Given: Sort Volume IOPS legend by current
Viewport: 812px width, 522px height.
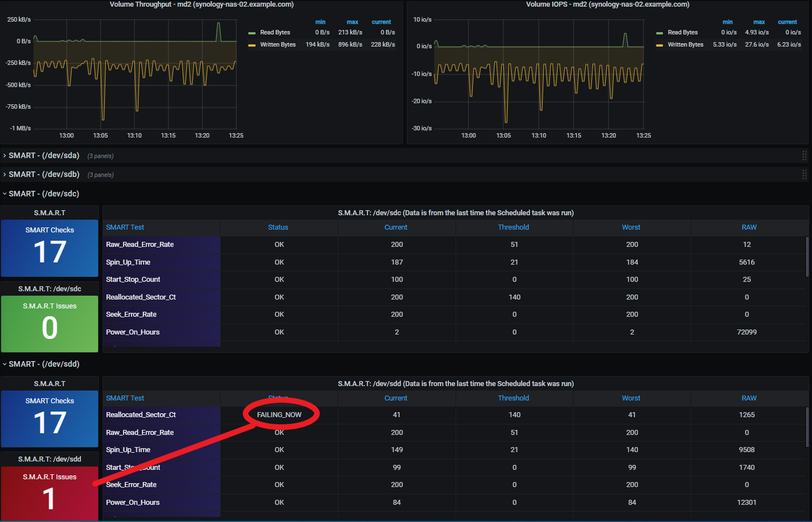Looking at the screenshot, I should coord(788,22).
